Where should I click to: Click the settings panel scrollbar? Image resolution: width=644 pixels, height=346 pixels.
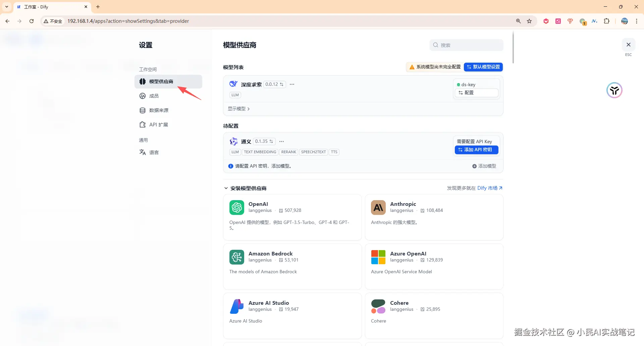[513, 47]
